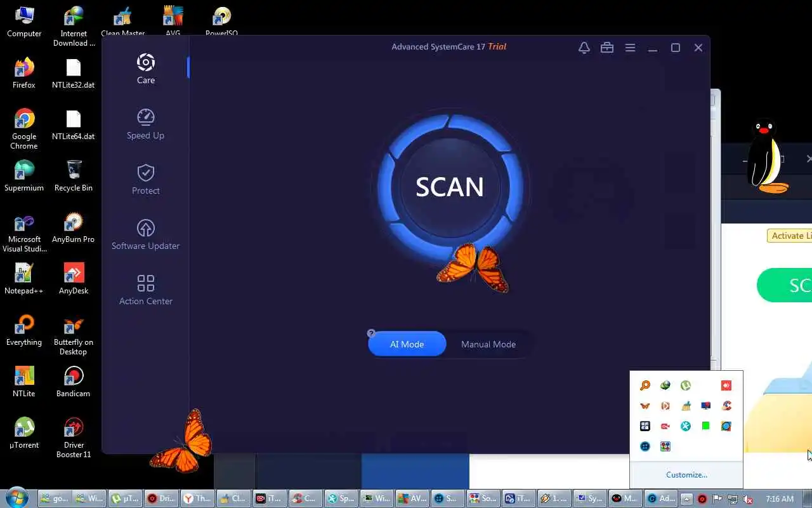This screenshot has width=812, height=508.
Task: Open the Action Center grid section
Action: point(145,290)
